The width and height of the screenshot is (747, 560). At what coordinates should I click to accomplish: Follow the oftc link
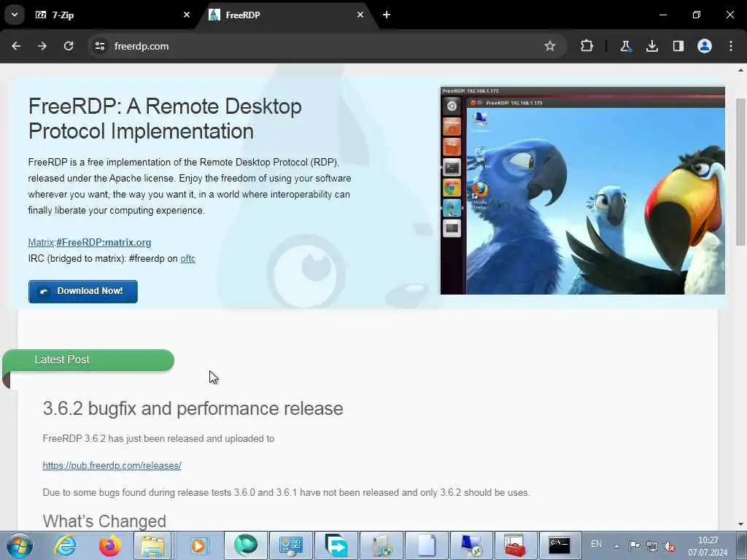(187, 259)
